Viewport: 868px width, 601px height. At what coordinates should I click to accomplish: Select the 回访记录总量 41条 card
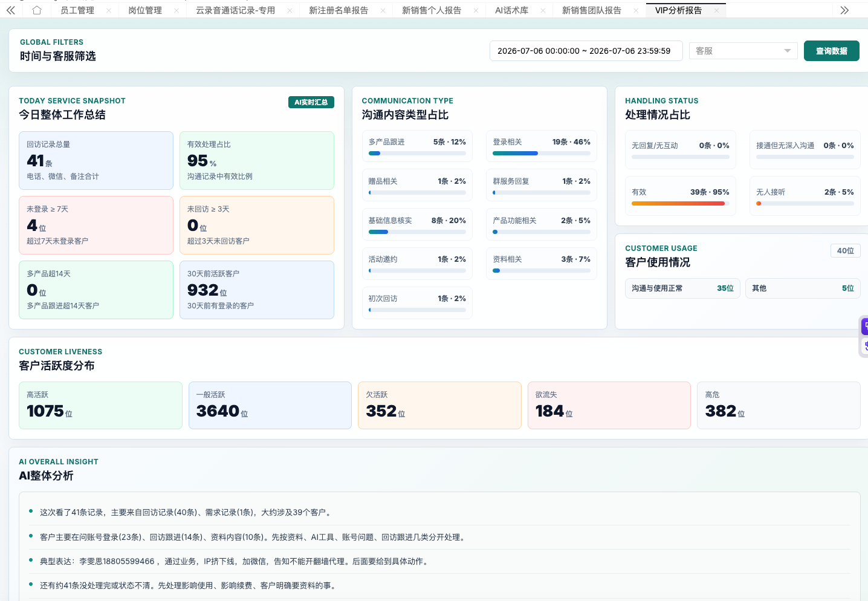point(96,160)
